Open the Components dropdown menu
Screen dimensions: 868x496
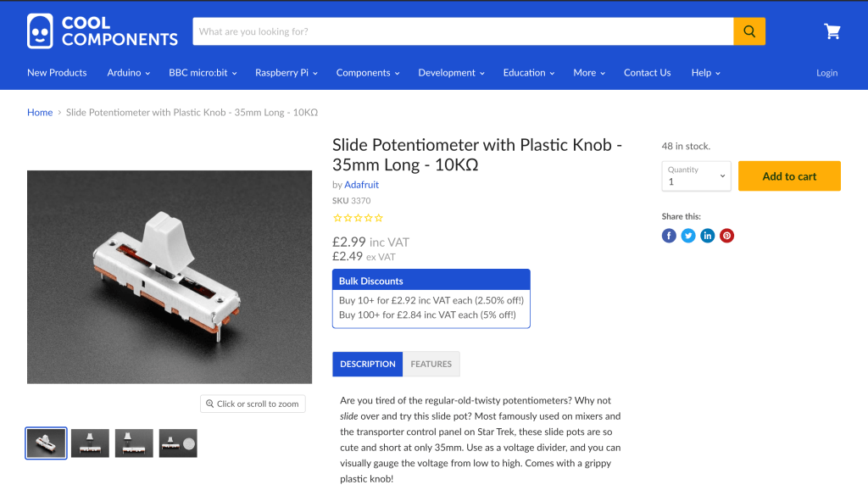(368, 73)
